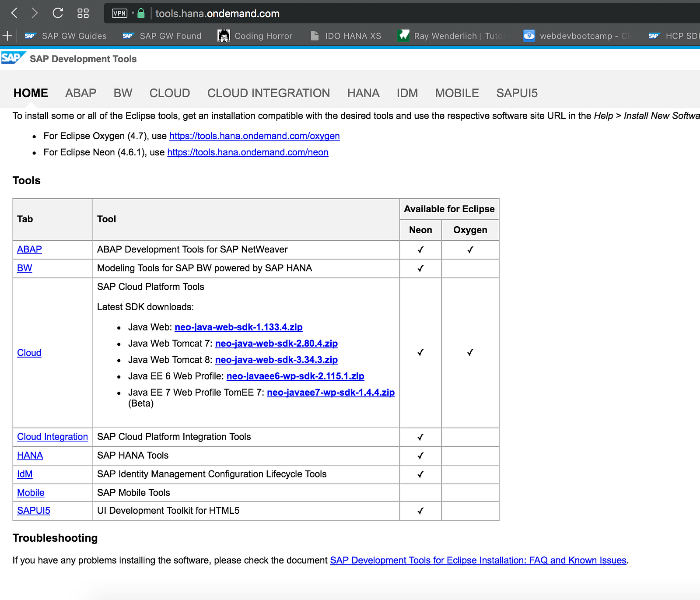
Task: Switch to the BW navigation tab
Action: click(123, 93)
